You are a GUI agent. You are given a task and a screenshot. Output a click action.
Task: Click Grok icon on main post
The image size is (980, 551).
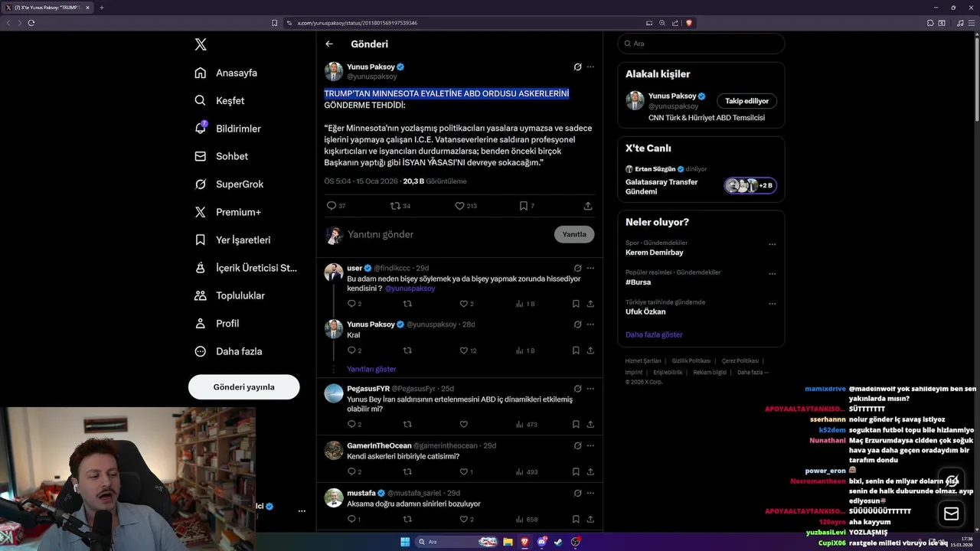pos(577,67)
